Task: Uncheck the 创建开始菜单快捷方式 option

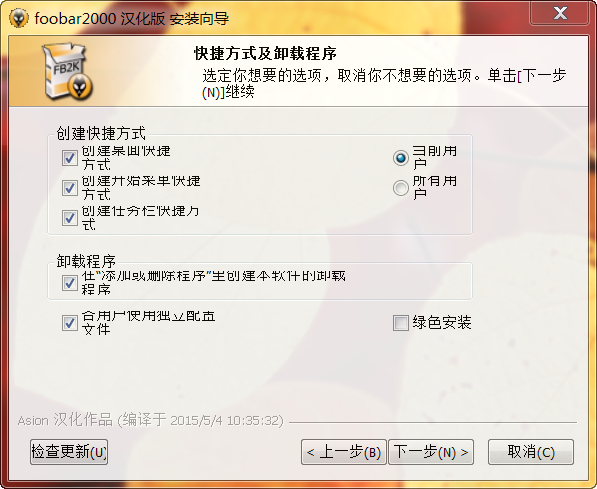Action: click(x=70, y=188)
